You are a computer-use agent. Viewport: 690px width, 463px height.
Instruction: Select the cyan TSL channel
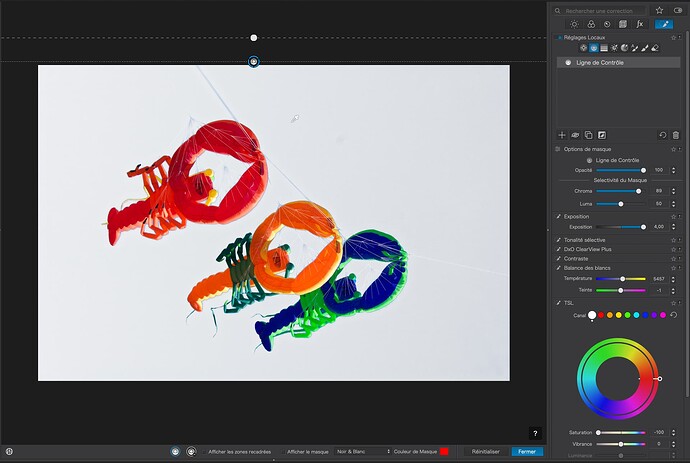coord(636,315)
